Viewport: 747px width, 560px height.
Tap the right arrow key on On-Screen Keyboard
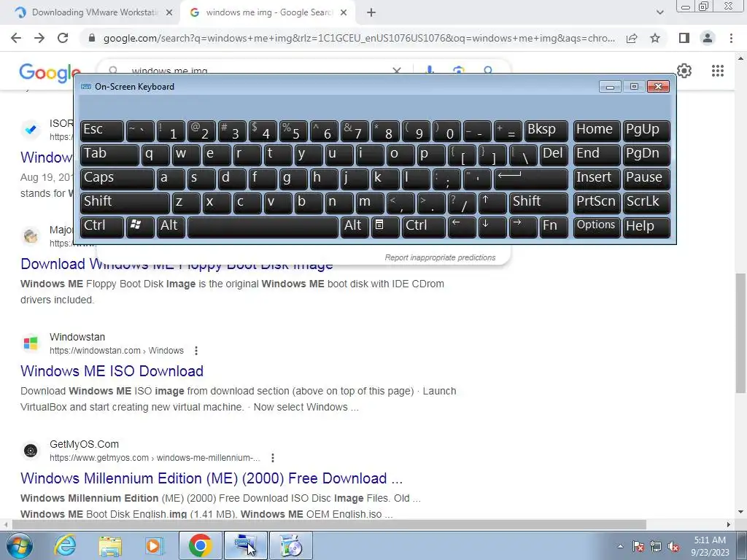point(522,226)
